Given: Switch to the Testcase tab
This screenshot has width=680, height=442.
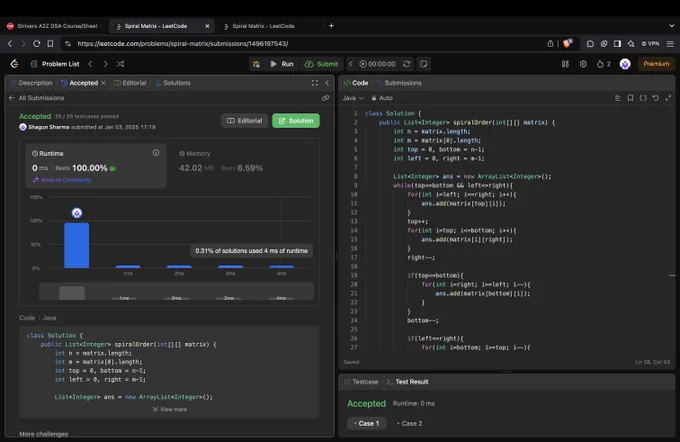Looking at the screenshot, I should pos(361,382).
